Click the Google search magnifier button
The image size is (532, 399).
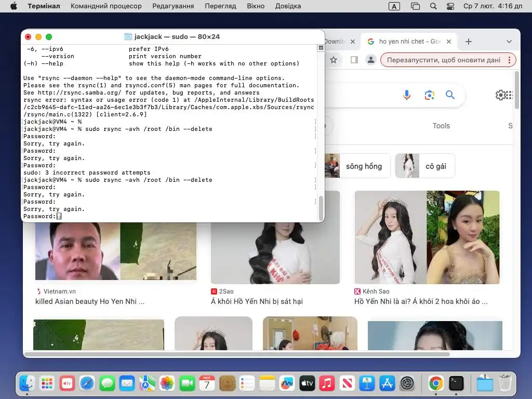[450, 95]
